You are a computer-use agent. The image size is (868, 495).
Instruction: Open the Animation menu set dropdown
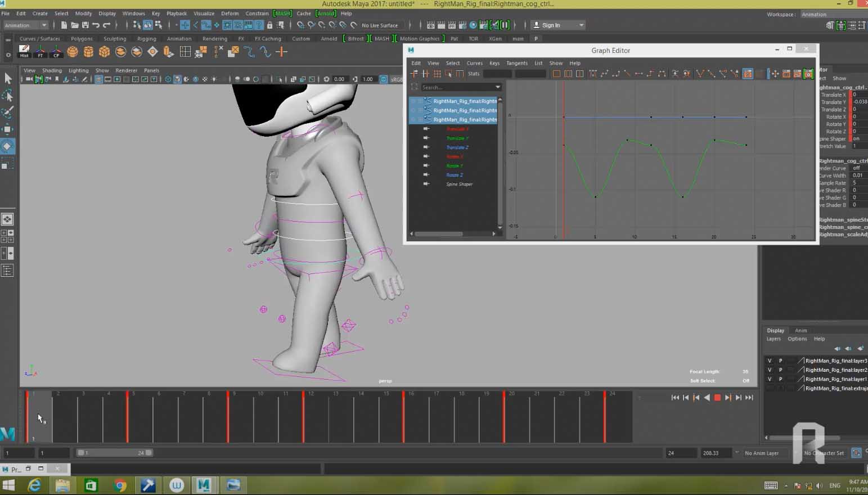26,25
